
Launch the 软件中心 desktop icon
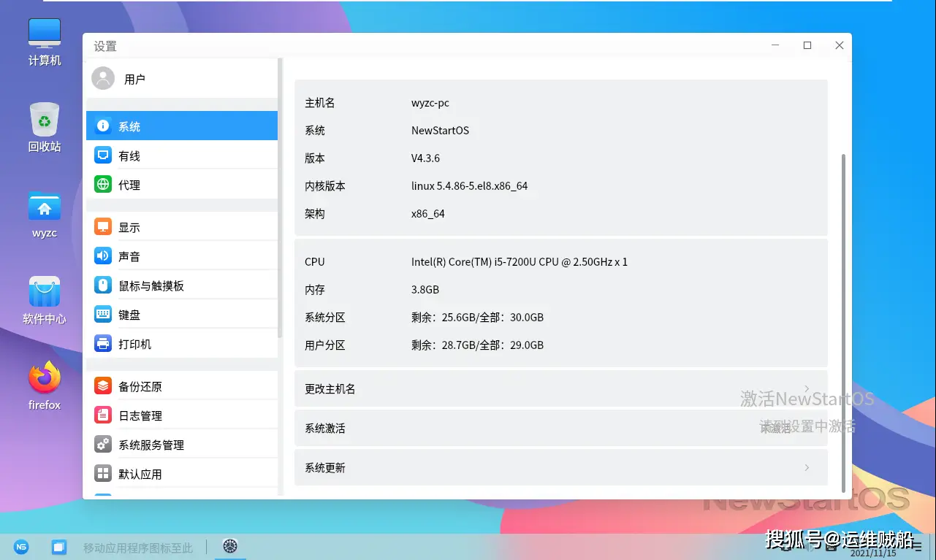[45, 300]
